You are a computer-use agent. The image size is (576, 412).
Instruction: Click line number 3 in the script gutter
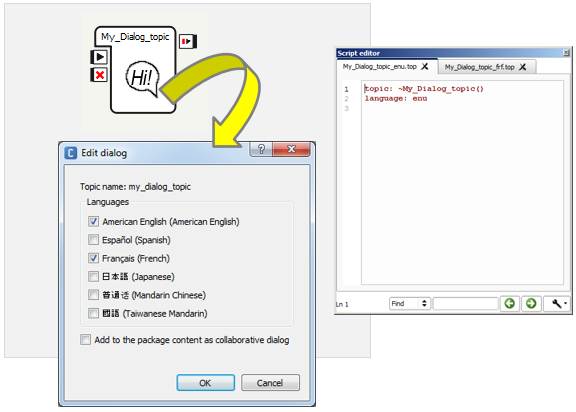(346, 108)
